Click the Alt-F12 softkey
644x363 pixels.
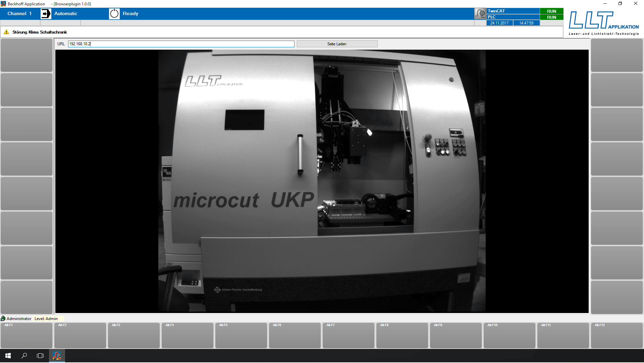617,336
